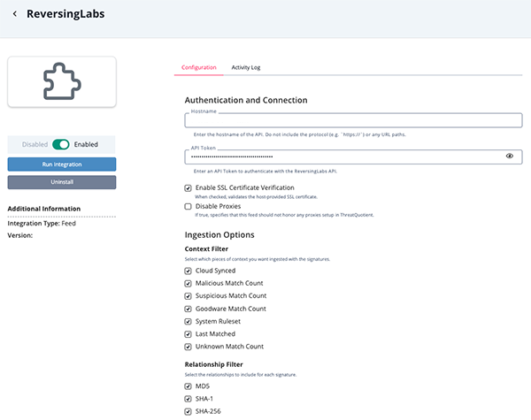Screen dimensions: 531x420
Task: Click the 'Enabled' label text
Action: point(86,144)
